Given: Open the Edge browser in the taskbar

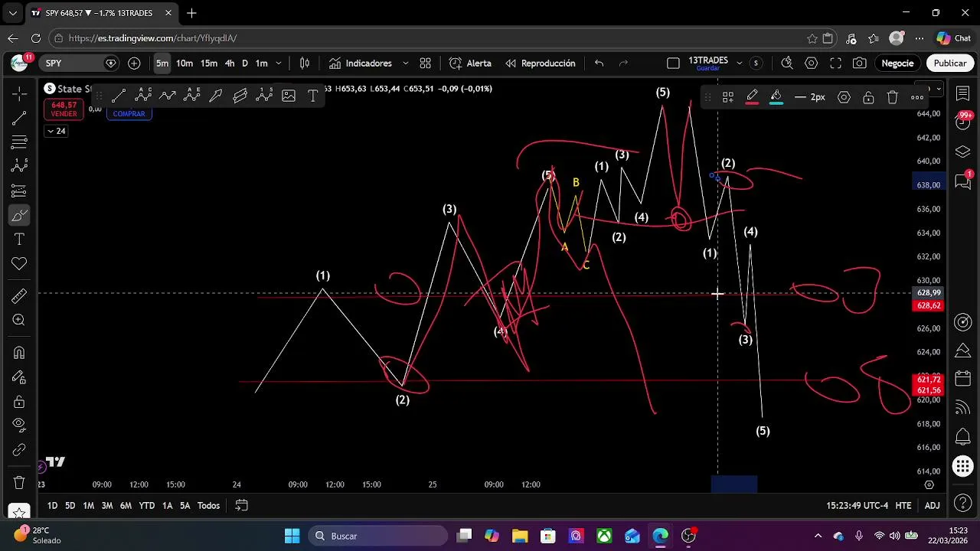Looking at the screenshot, I should (x=660, y=536).
